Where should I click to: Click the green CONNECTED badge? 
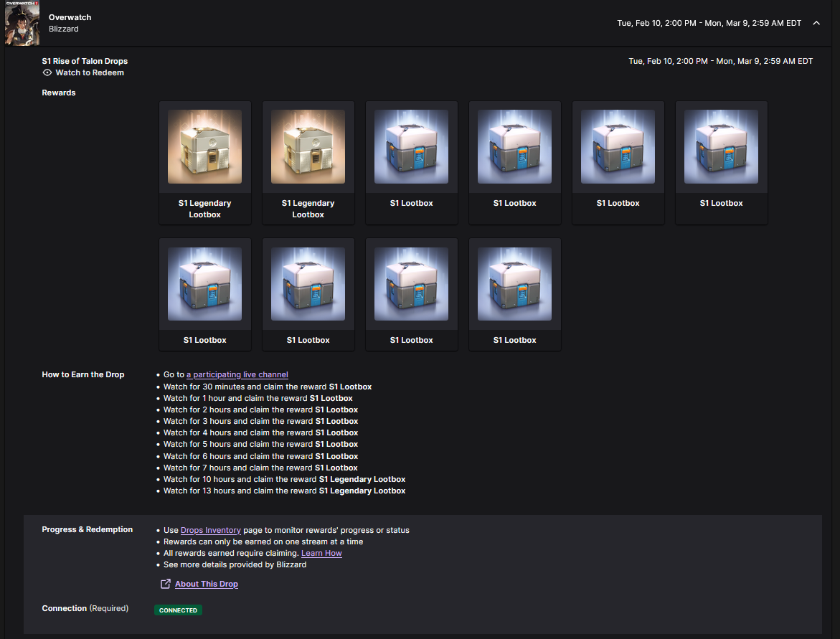(179, 610)
